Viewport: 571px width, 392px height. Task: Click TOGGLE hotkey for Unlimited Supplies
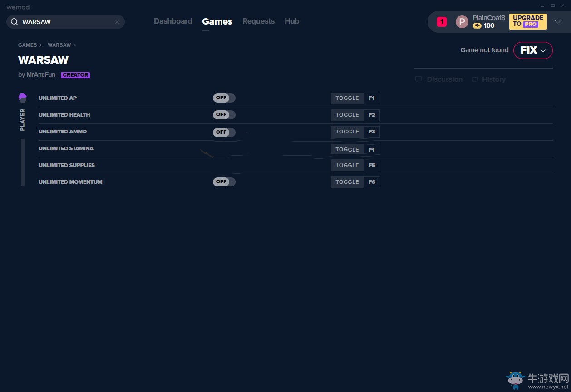point(347,165)
